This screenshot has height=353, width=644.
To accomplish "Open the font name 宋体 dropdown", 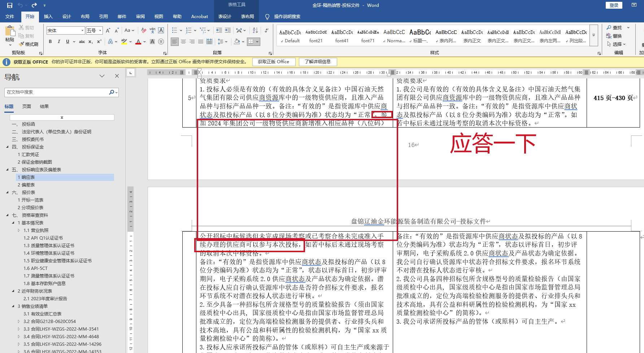I will [x=82, y=31].
